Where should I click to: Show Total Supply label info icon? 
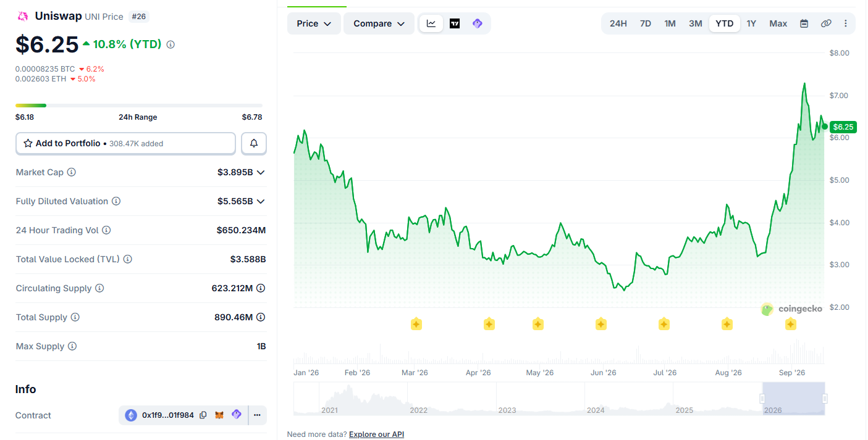point(75,317)
